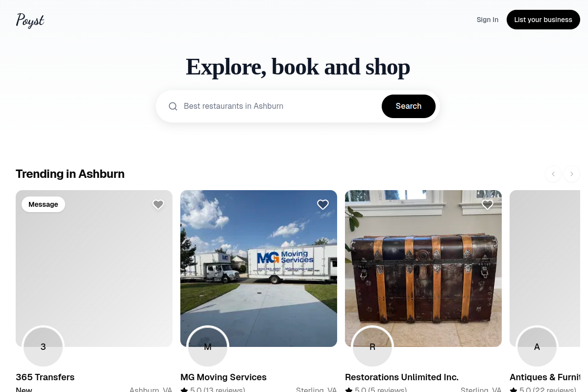The height and width of the screenshot is (392, 588).
Task: Open 365 Transfers avatar circle
Action: pos(43,346)
